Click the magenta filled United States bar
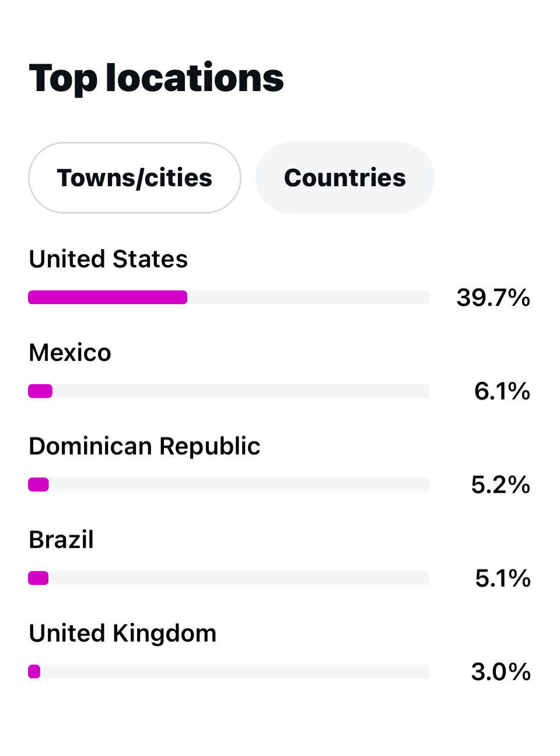This screenshot has width=560, height=756. click(x=108, y=298)
